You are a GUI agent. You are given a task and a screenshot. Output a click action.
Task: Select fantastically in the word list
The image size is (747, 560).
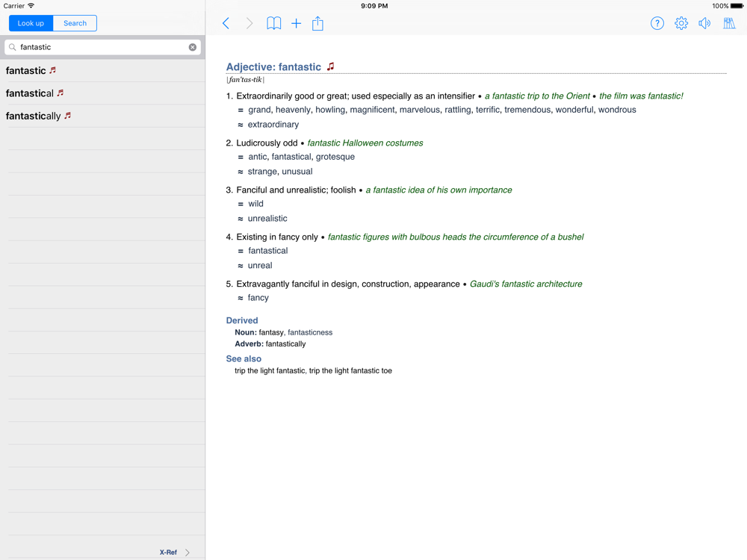click(x=33, y=116)
